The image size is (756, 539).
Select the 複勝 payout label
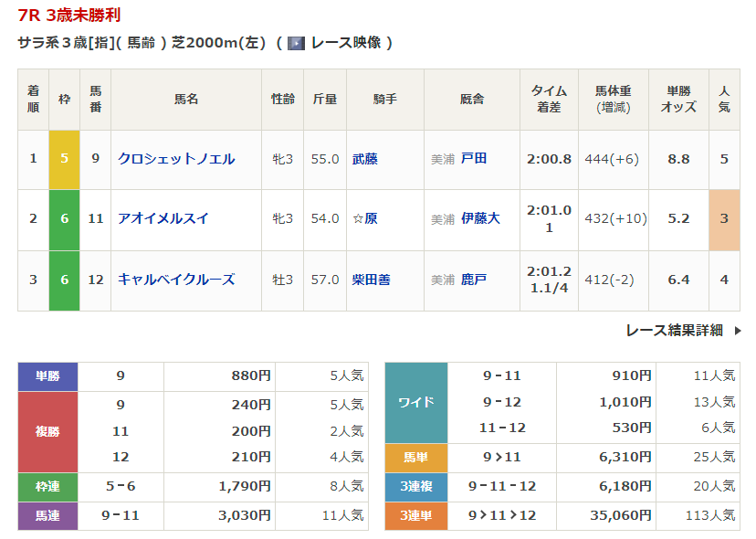pyautogui.click(x=47, y=431)
